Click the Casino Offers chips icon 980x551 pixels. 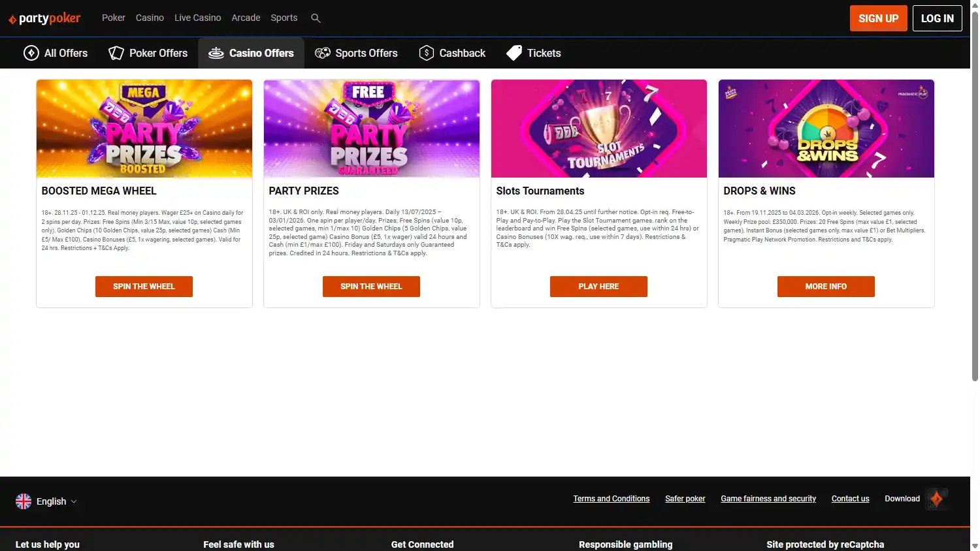216,53
